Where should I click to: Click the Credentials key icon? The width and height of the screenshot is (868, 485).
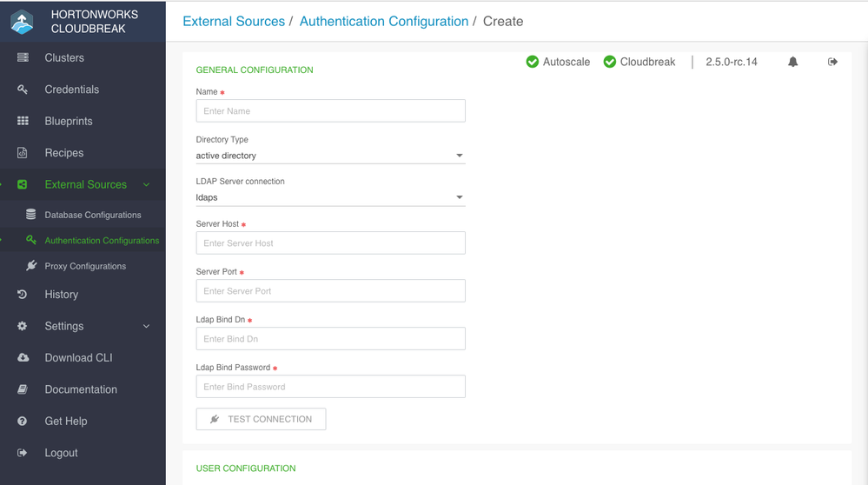click(x=23, y=90)
